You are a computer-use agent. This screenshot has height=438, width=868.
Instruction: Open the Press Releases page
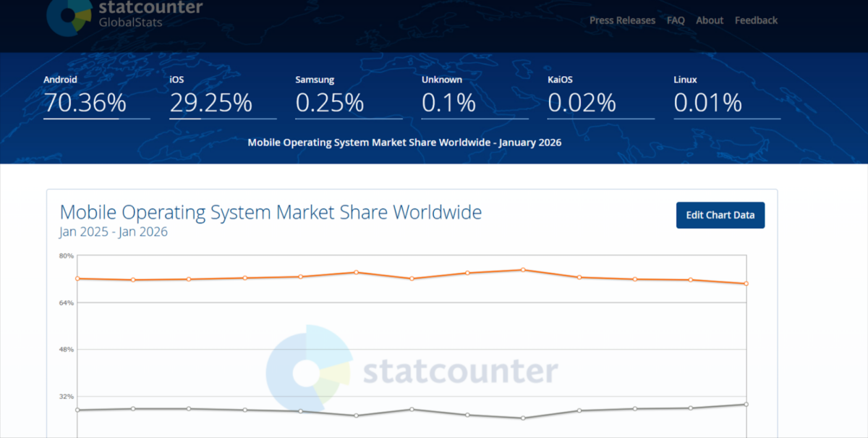[x=622, y=20]
